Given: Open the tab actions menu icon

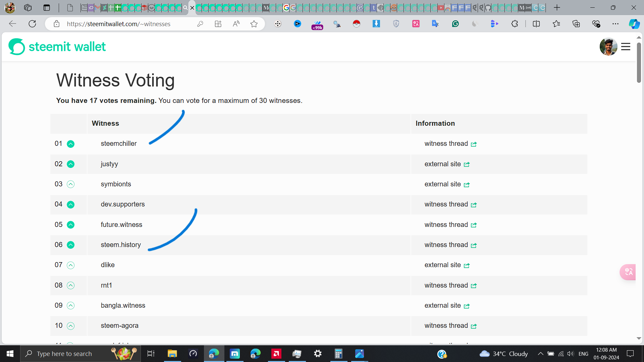Looking at the screenshot, I should click(47, 7).
